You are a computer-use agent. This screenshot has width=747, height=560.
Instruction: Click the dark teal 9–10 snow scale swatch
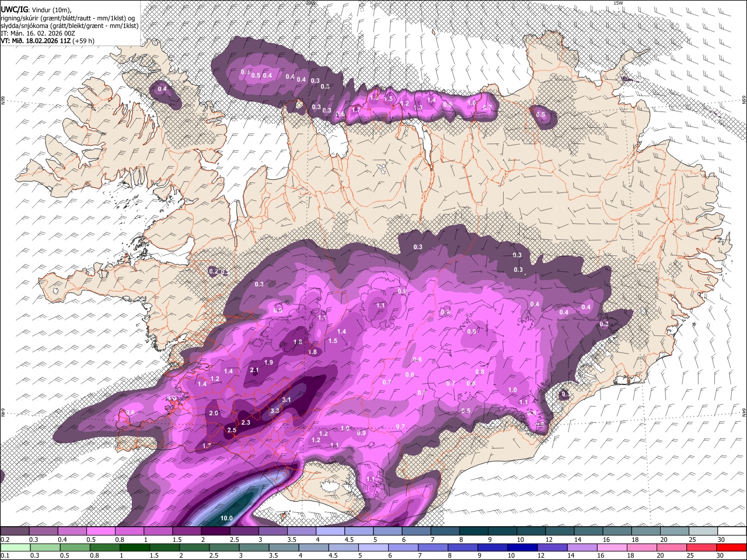click(502, 531)
